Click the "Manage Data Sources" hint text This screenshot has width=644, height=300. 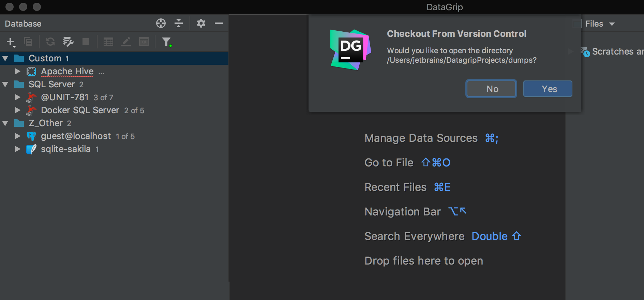click(x=421, y=138)
